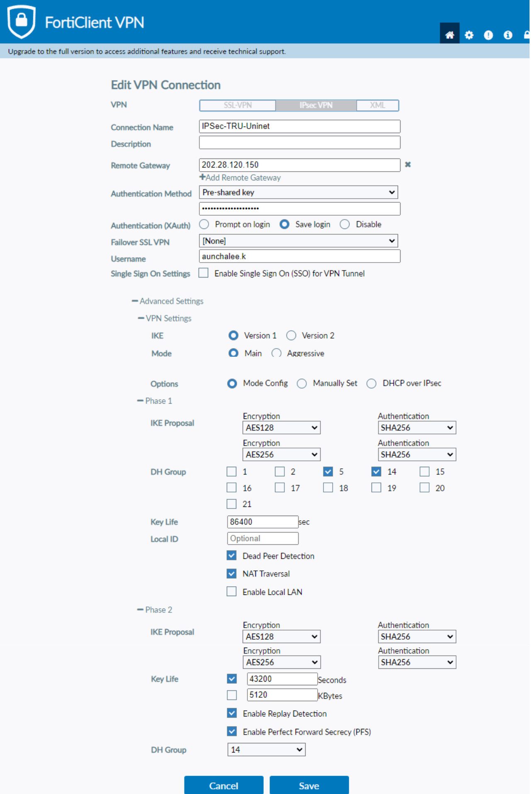Screen dimensions: 532x794
Task: Open the Authentication Method dropdown
Action: click(299, 192)
